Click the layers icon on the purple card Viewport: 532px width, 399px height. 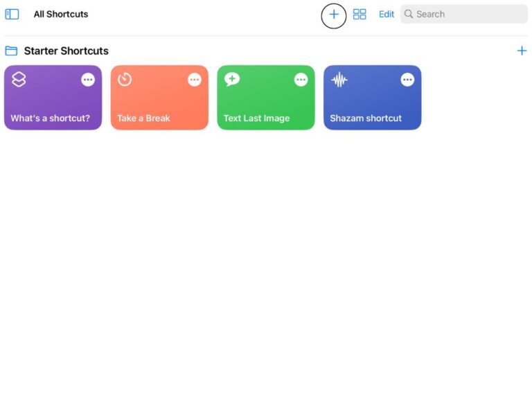point(19,80)
